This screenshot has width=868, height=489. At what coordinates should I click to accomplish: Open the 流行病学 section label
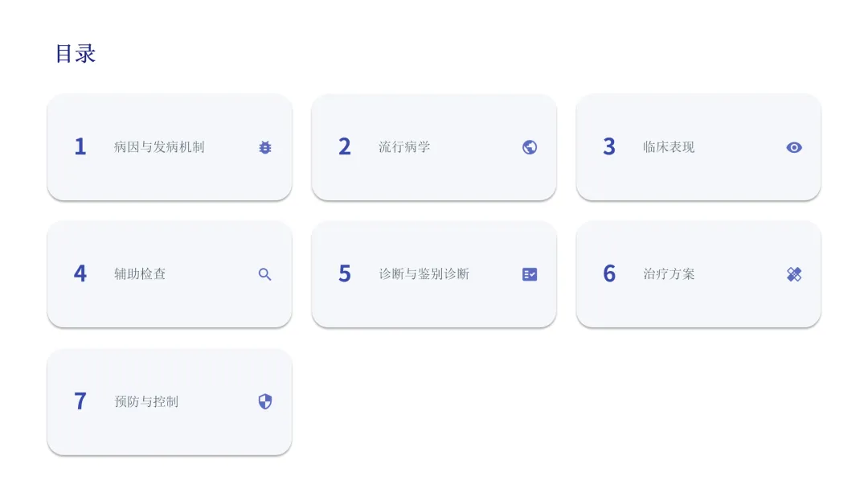[404, 147]
